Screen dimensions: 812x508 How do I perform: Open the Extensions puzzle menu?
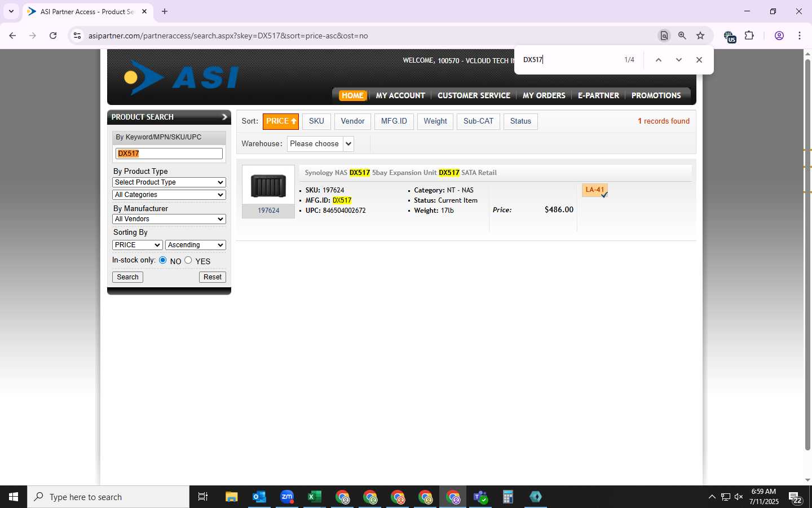[749, 36]
